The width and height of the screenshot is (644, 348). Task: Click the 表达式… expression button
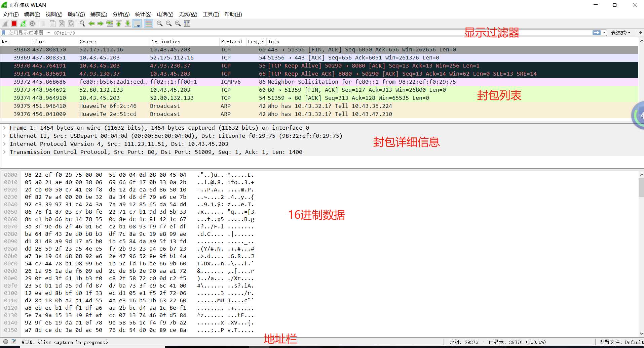(x=620, y=33)
